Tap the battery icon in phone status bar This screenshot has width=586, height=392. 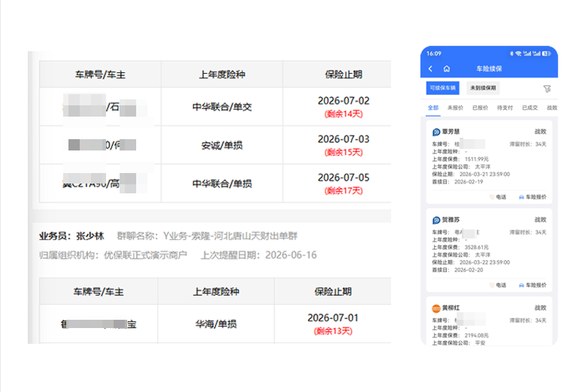(x=547, y=53)
